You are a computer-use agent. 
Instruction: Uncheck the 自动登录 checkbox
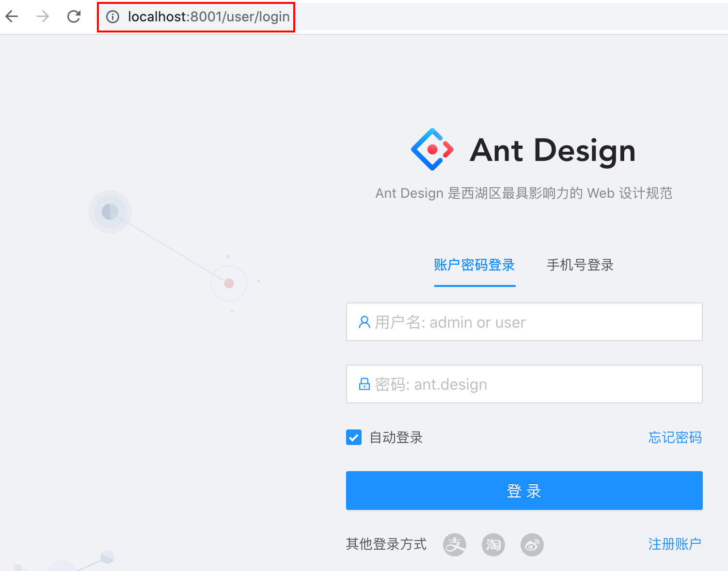(354, 437)
